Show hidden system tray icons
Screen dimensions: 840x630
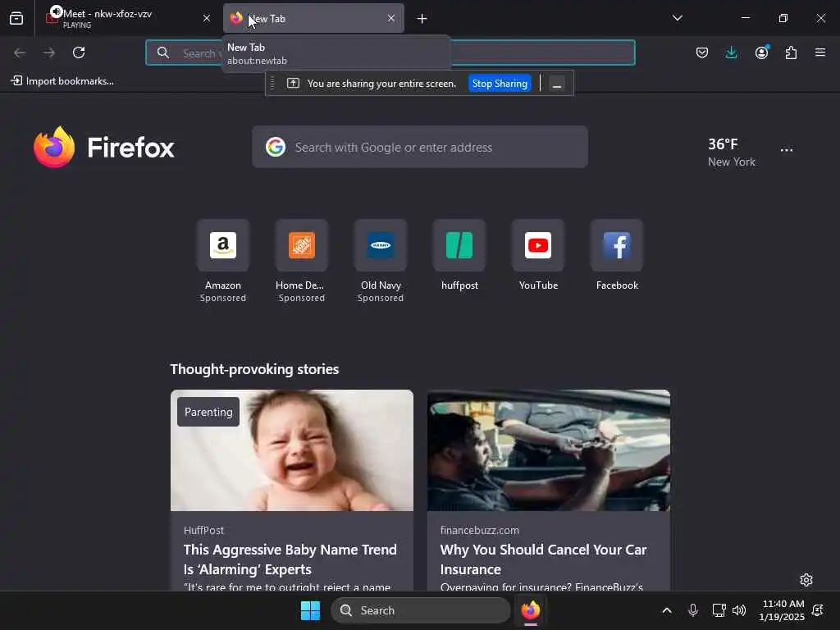(666, 610)
